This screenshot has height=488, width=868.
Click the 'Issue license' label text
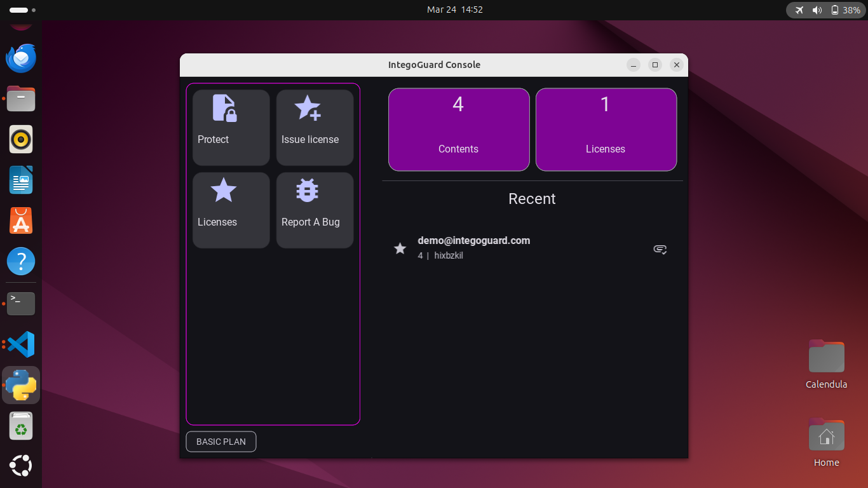(310, 139)
